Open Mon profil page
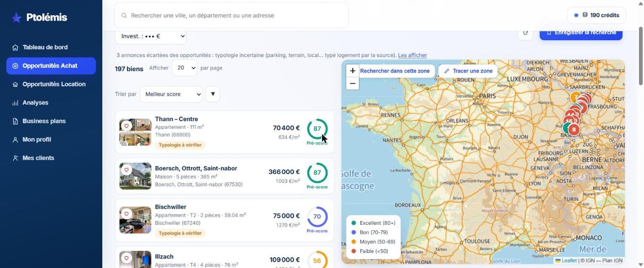The height and width of the screenshot is (268, 644). coord(51,140)
